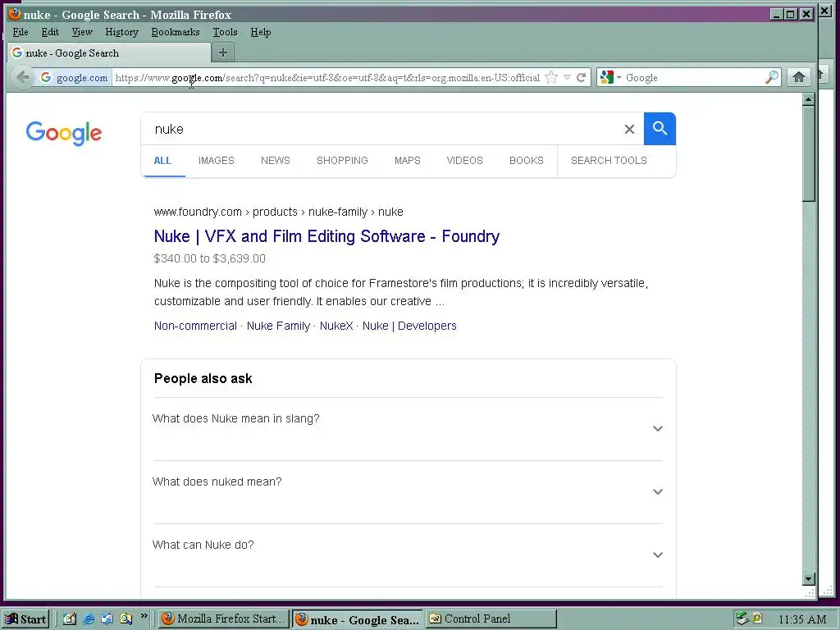
Task: Clear the nuke query with the X
Action: click(629, 129)
